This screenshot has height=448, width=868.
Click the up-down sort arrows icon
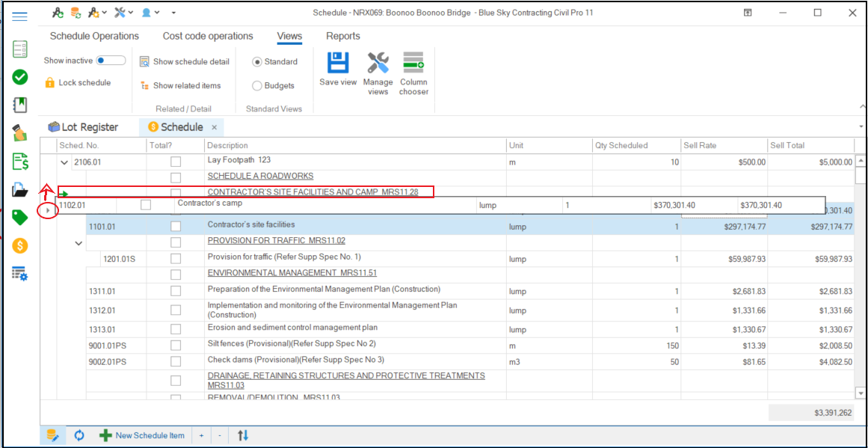(243, 435)
